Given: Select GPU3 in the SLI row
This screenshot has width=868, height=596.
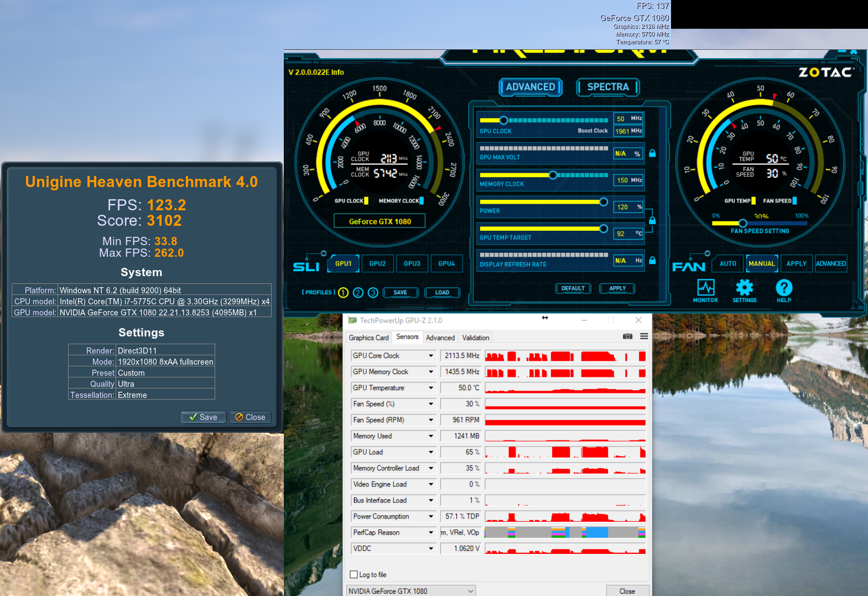Looking at the screenshot, I should [x=412, y=264].
